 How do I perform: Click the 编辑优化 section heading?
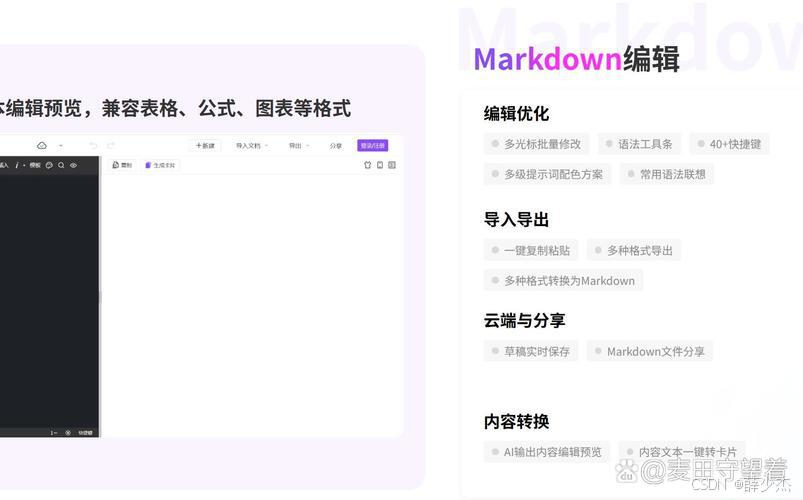[516, 113]
